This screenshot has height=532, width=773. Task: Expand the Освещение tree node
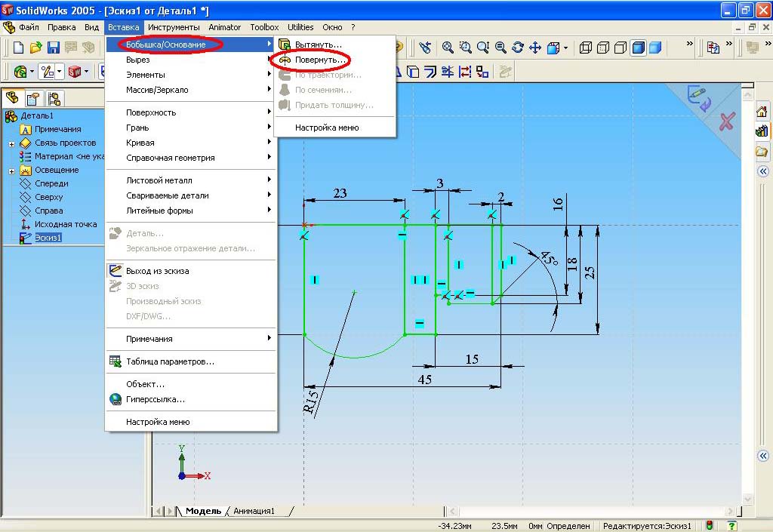[11, 171]
